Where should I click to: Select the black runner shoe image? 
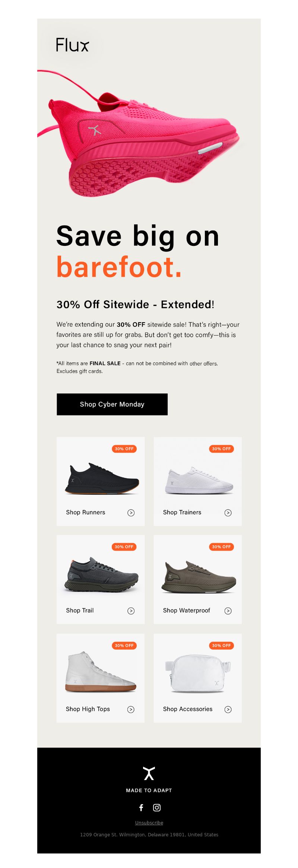click(102, 478)
